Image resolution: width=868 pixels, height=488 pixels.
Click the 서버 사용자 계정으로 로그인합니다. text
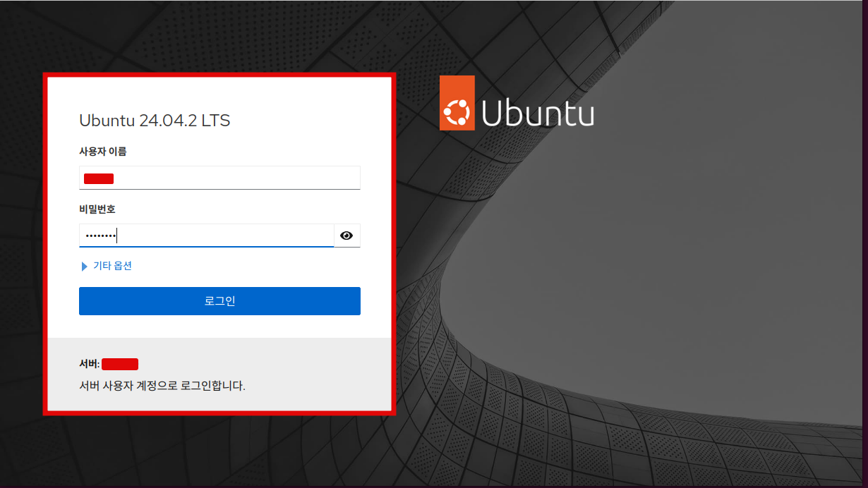[x=162, y=386]
